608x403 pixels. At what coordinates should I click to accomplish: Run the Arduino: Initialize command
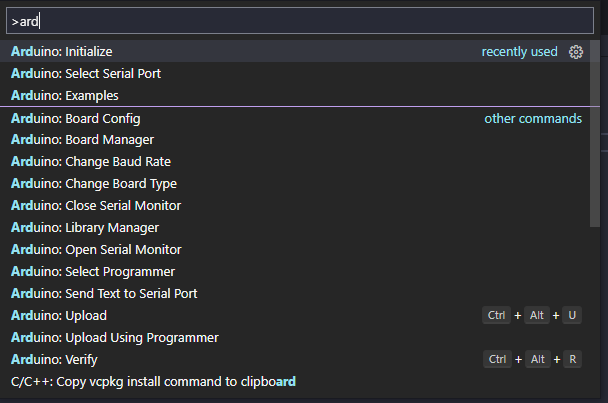tap(295, 51)
